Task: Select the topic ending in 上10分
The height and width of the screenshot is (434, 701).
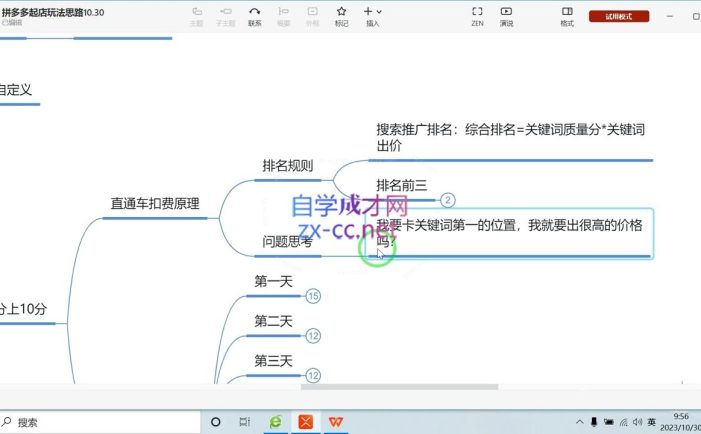Action: coord(23,309)
